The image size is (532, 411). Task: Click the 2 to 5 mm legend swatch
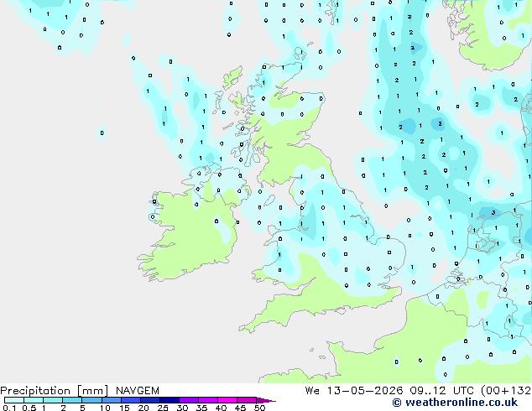point(72,400)
